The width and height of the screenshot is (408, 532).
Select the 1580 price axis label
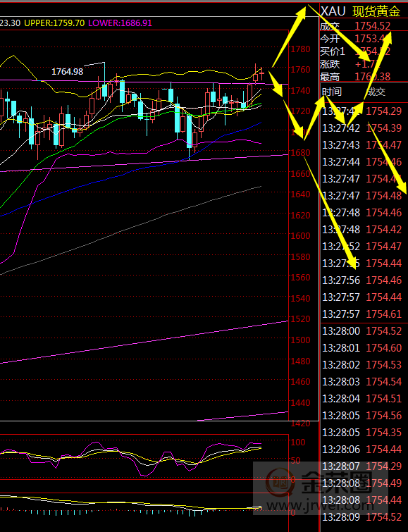(300, 256)
